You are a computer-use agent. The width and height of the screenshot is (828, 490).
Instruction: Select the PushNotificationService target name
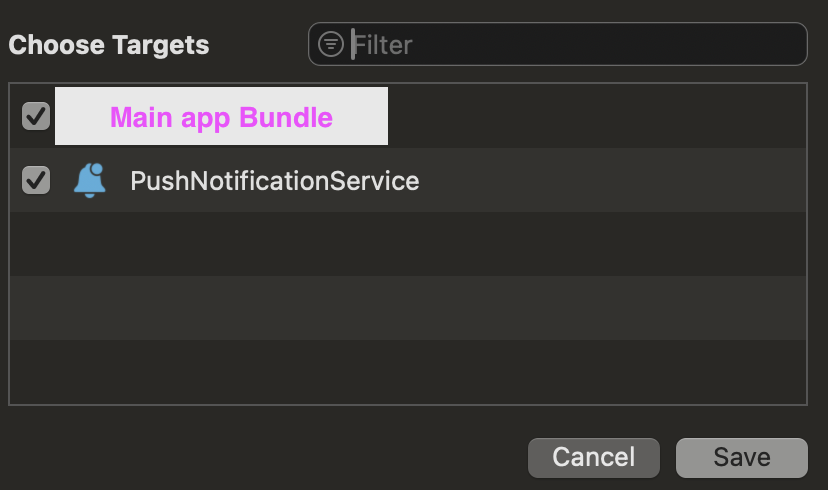pyautogui.click(x=274, y=181)
